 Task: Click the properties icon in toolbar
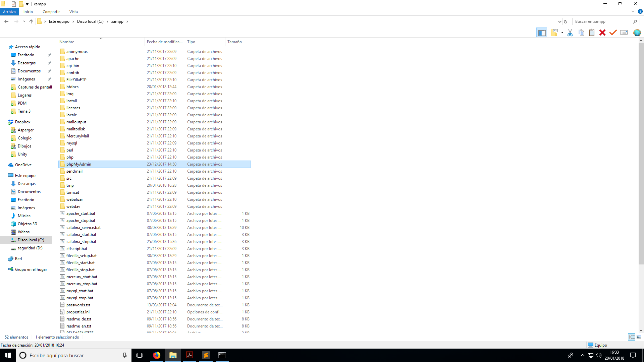(624, 32)
